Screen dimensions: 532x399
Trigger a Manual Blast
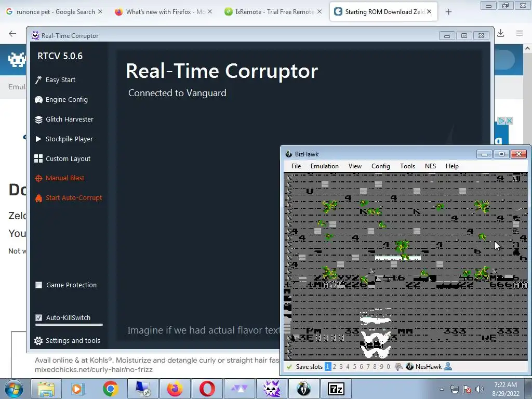click(x=59, y=178)
